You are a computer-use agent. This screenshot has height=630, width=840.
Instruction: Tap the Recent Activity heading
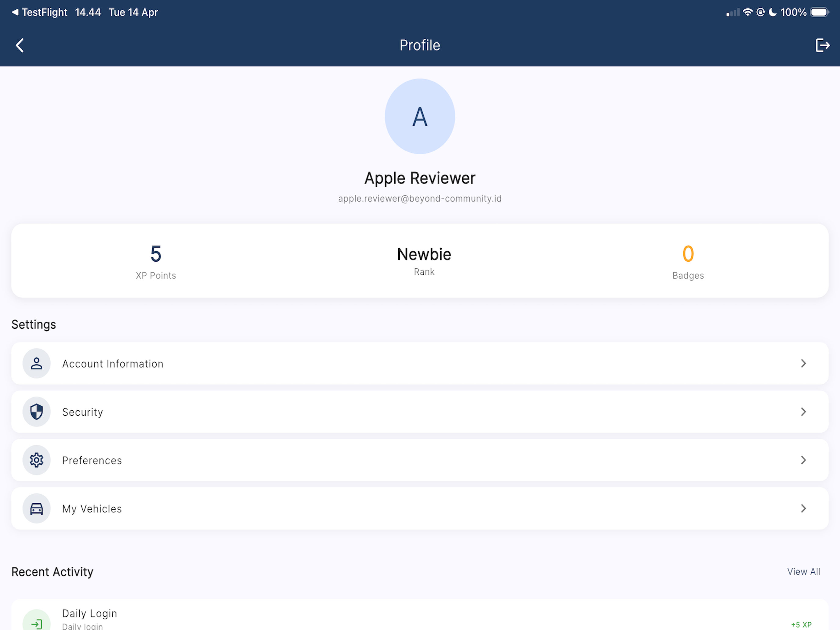52,572
